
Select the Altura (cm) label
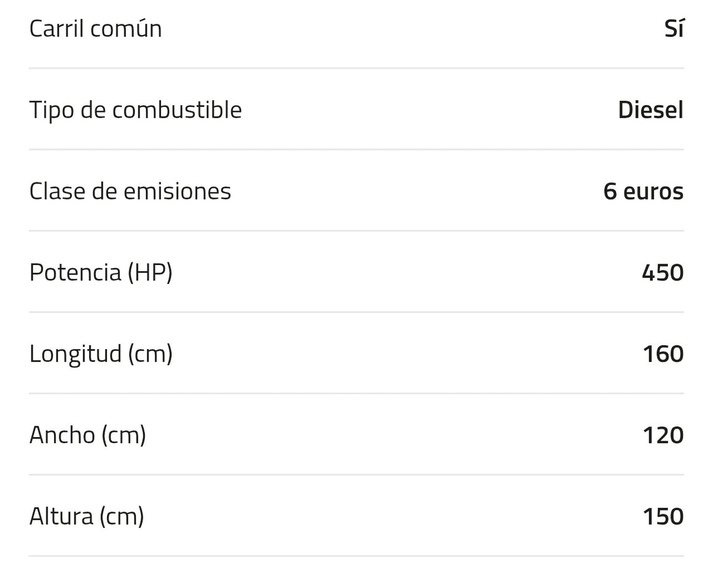click(x=87, y=517)
